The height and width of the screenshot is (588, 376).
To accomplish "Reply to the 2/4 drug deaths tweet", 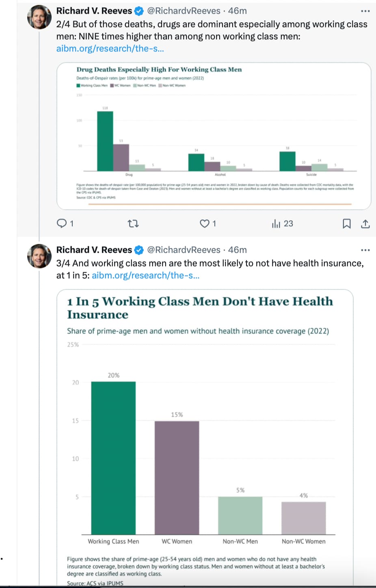I will (x=65, y=223).
